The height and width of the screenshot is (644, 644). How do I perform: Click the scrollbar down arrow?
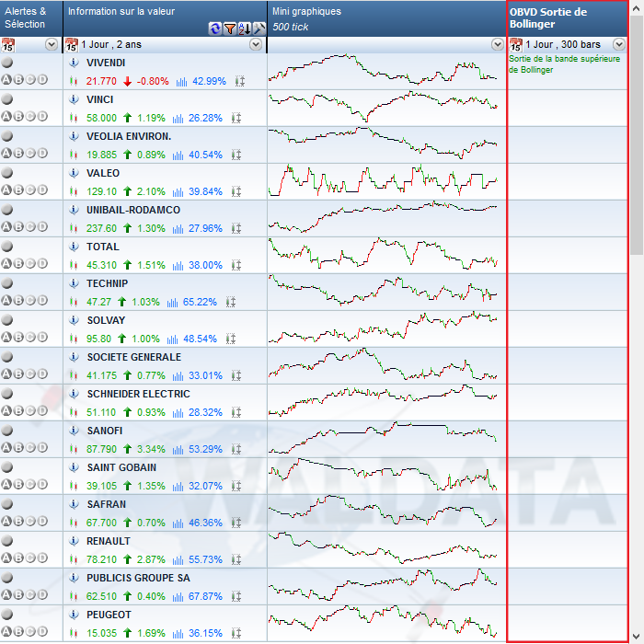coord(637,637)
